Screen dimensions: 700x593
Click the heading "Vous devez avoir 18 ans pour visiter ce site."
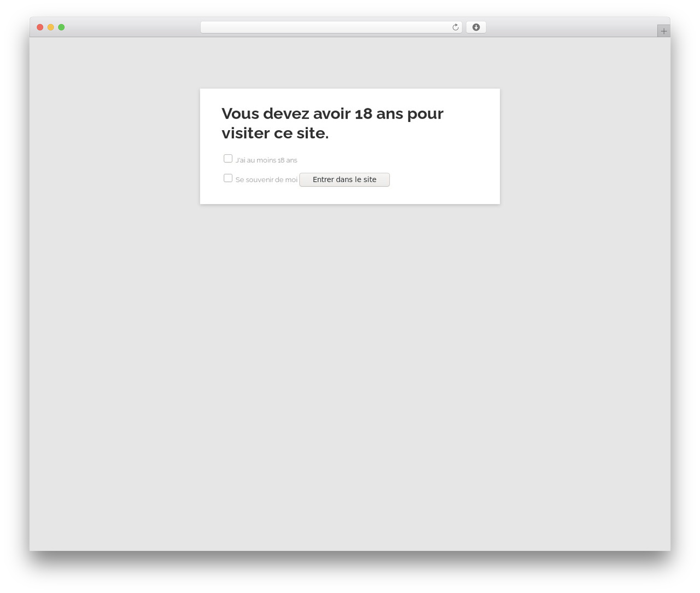coord(332,123)
